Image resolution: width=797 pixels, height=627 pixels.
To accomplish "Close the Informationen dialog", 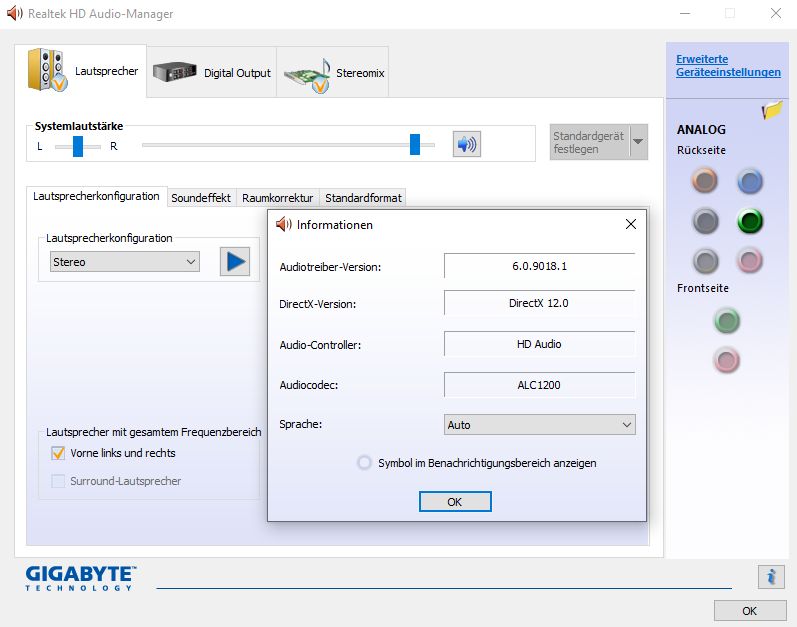I will (631, 224).
